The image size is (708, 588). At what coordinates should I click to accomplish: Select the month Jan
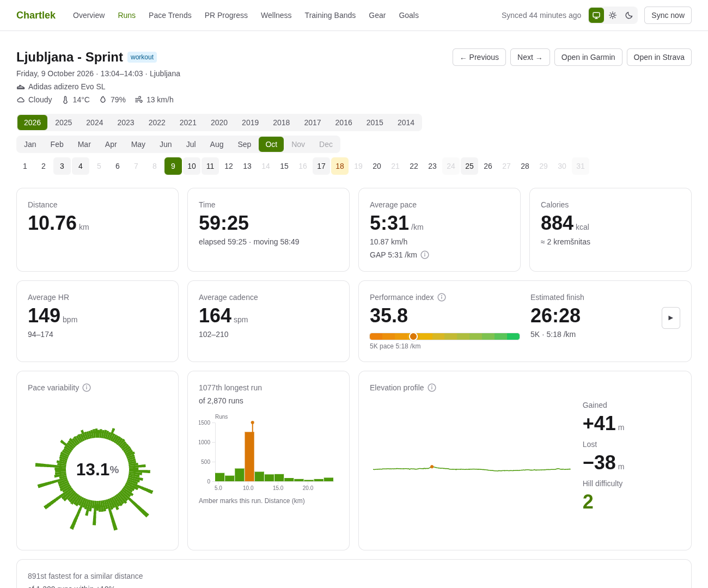pos(30,144)
